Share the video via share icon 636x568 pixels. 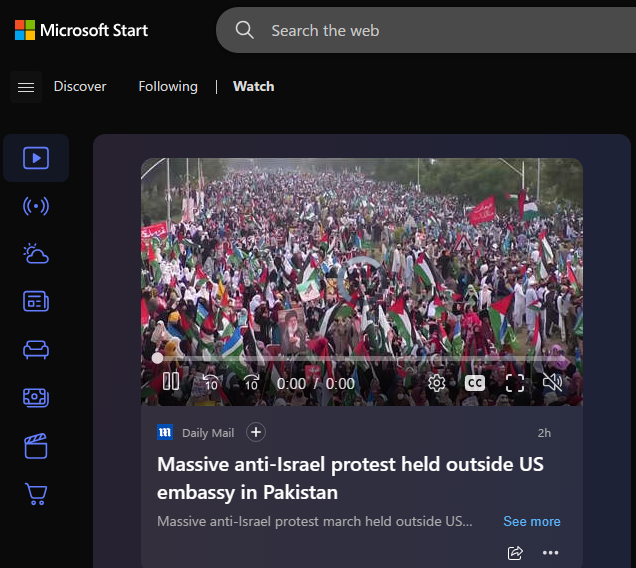click(x=515, y=553)
